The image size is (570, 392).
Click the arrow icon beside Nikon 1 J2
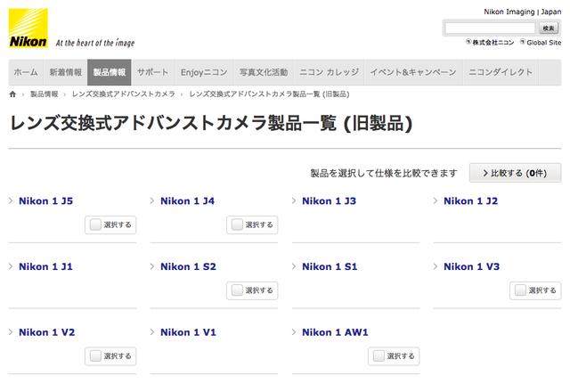(x=436, y=200)
